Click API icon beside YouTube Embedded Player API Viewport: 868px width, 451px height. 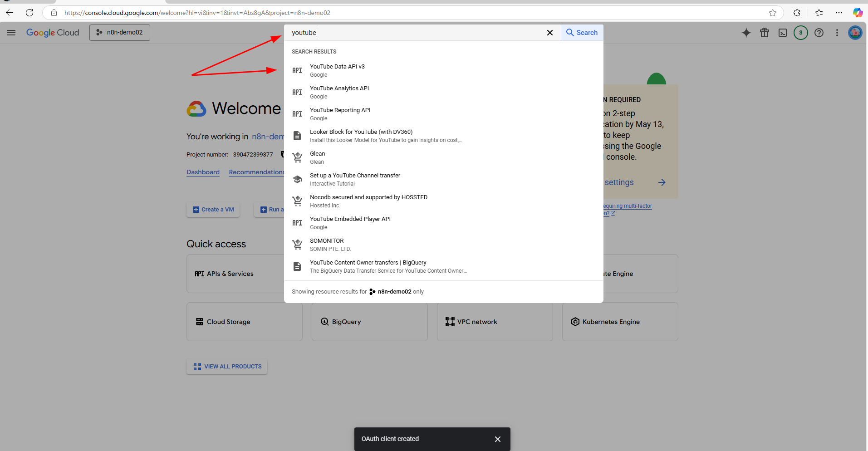[297, 223]
